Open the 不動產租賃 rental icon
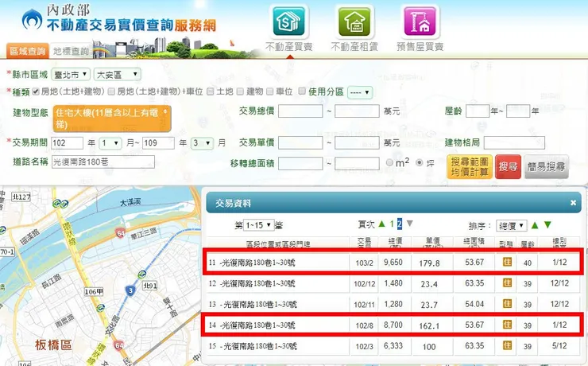Viewport: 588px width, 366px height. pos(354,21)
